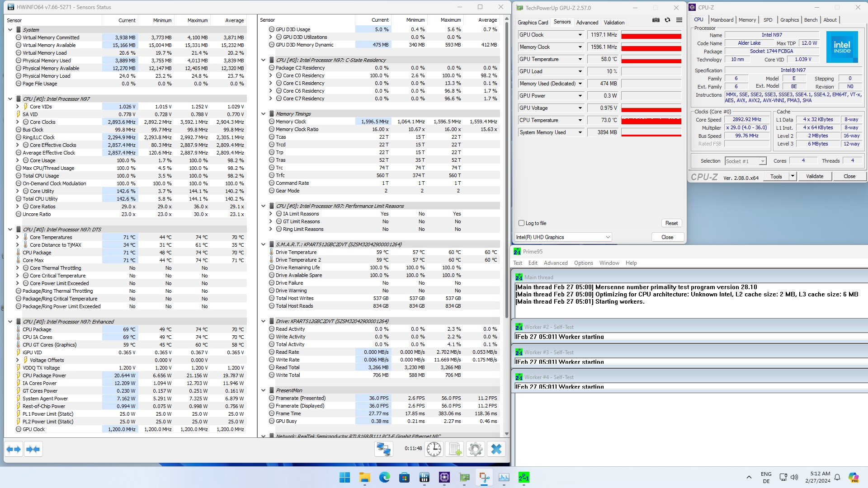Click HWiNFO collapse columns arrows button
868x488 pixels.
(x=33, y=449)
